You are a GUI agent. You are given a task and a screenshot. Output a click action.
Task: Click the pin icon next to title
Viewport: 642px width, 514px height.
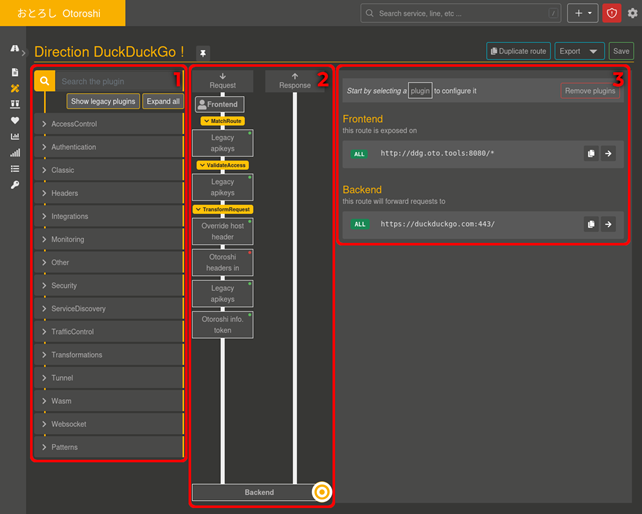click(203, 53)
